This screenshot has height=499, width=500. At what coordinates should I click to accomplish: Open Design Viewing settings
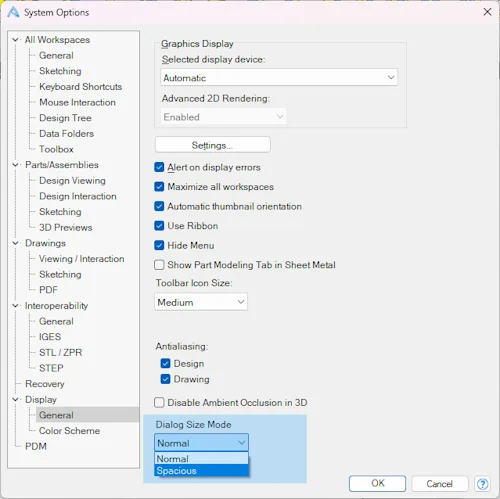pos(72,180)
